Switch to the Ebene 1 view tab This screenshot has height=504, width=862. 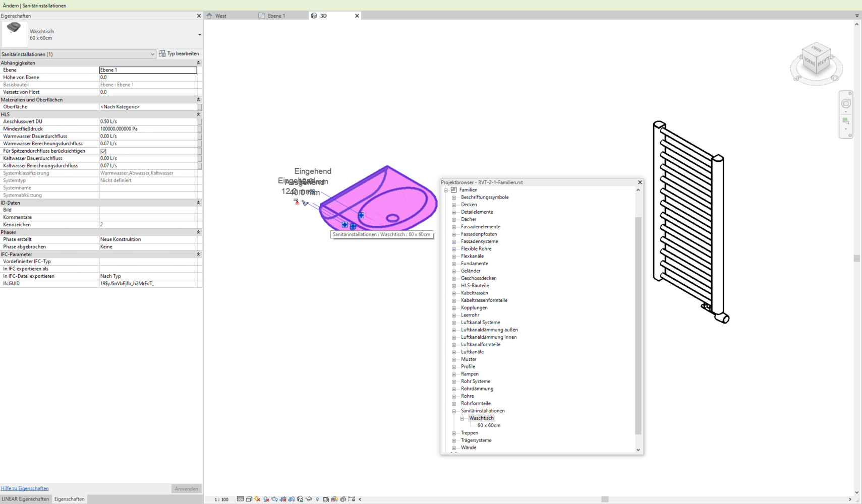point(276,16)
